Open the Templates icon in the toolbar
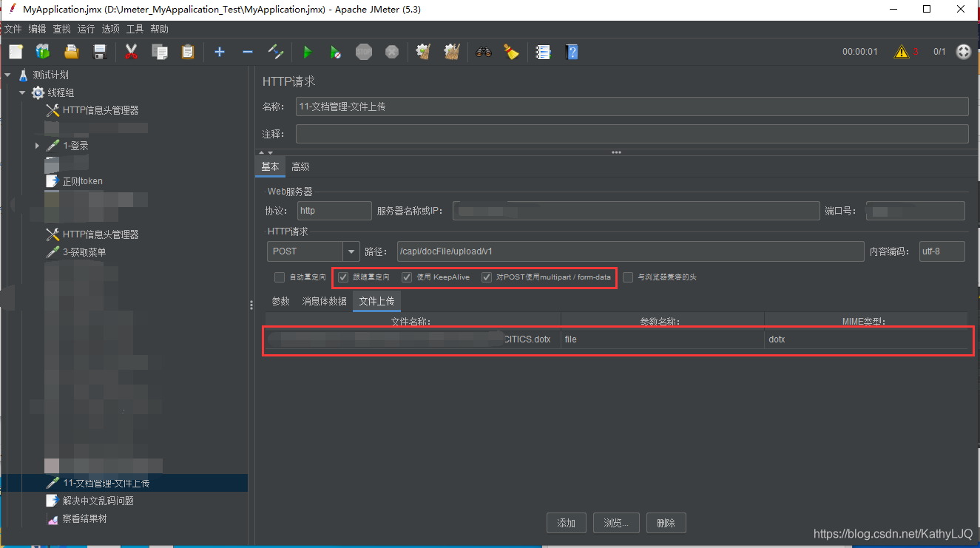Viewport: 980px width, 548px height. tap(44, 52)
